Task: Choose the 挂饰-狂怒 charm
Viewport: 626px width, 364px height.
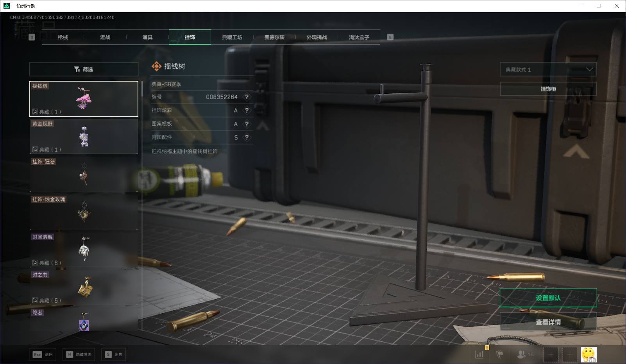Action: coord(84,174)
